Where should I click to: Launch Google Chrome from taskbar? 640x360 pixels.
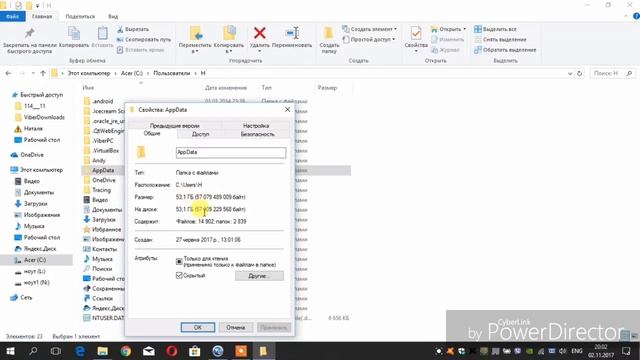tap(126, 351)
